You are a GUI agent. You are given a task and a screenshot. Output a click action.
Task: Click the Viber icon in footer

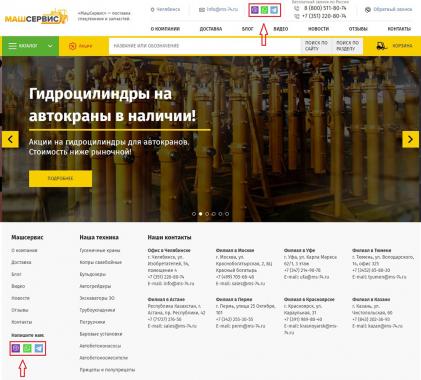16,348
